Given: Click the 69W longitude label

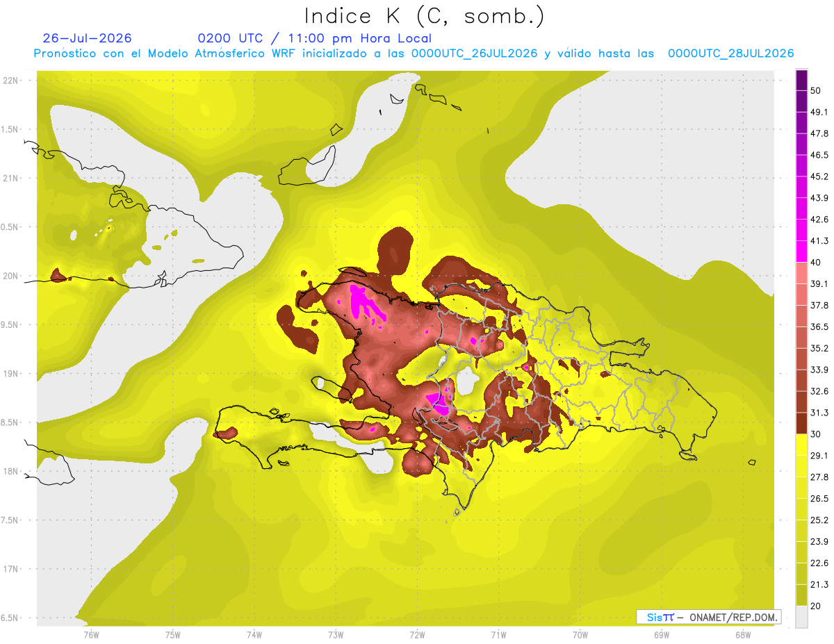Looking at the screenshot, I should point(662,634).
